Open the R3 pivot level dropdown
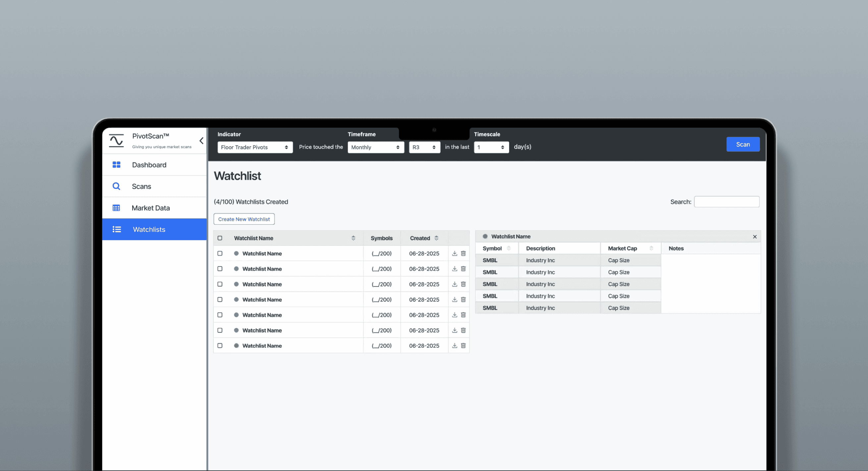This screenshot has height=471, width=868. (425, 147)
